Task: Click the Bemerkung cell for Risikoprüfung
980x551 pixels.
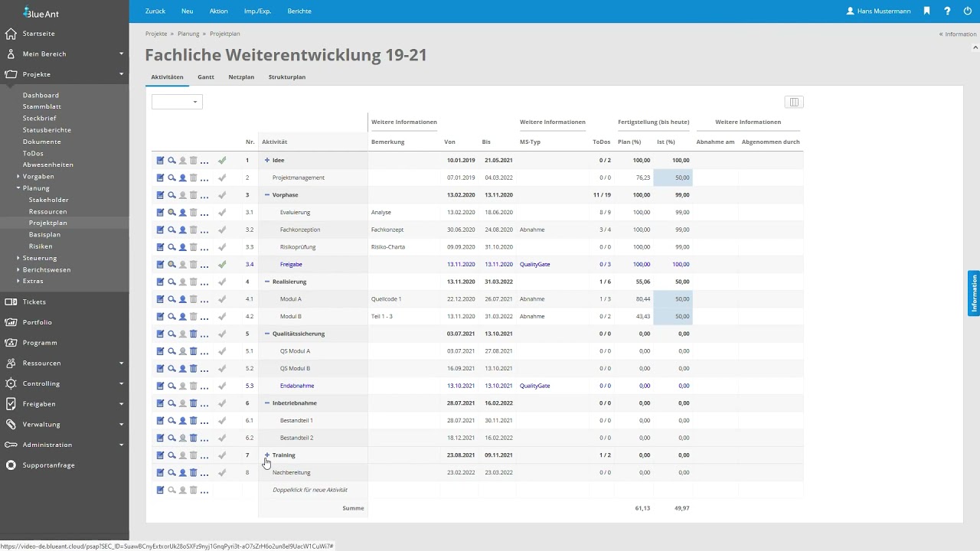Action: (403, 247)
